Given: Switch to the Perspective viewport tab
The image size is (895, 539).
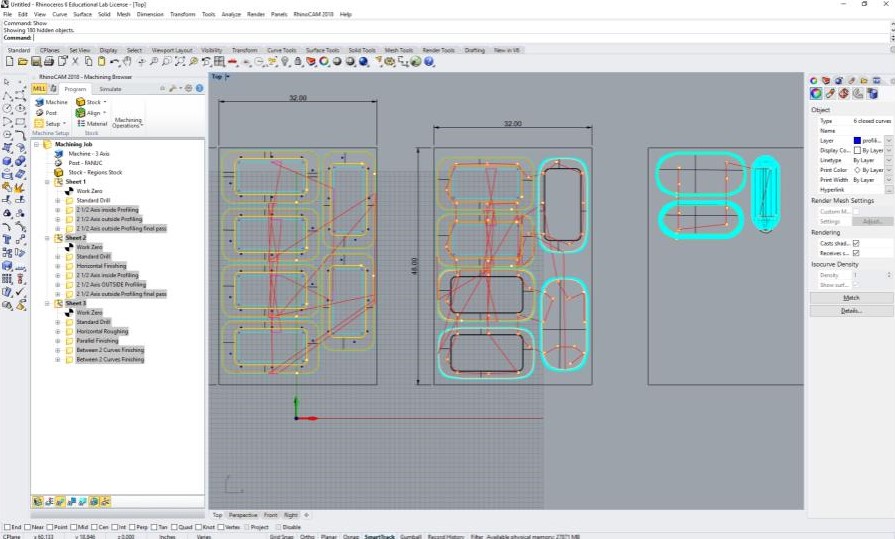Looking at the screenshot, I should [x=243, y=515].
